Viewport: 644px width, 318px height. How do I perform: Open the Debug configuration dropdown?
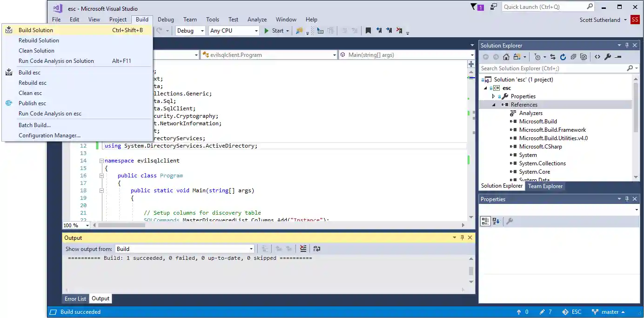click(x=190, y=31)
